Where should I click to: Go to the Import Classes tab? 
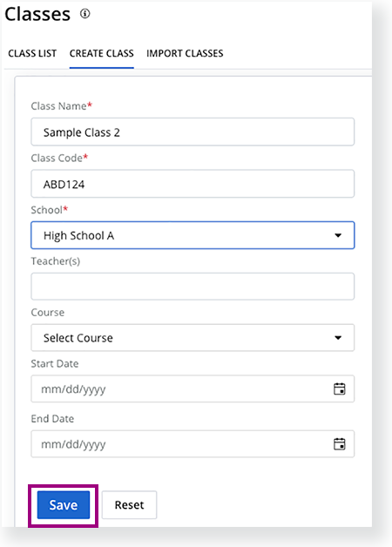185,53
